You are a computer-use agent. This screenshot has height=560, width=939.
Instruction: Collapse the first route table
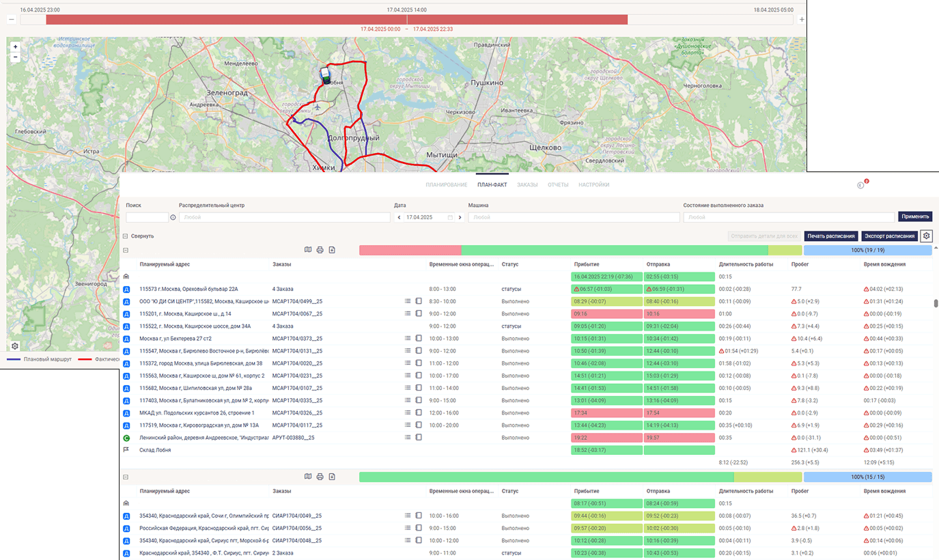[x=126, y=251]
